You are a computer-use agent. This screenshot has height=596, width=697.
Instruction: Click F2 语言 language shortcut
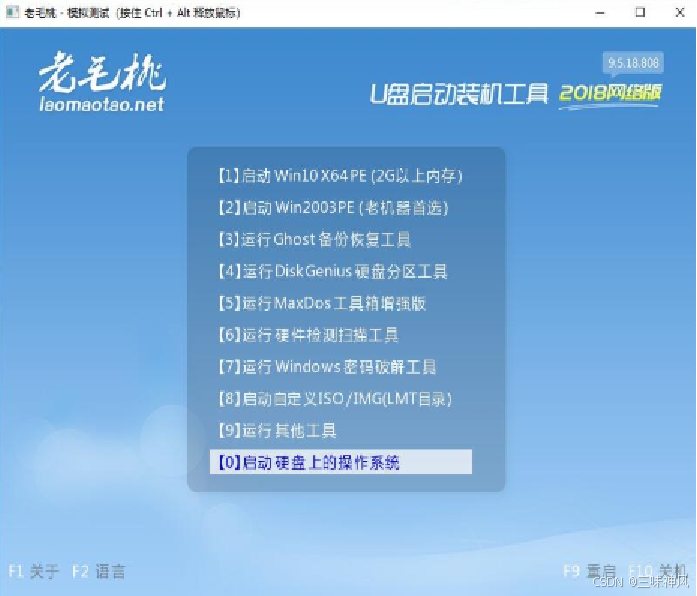pos(99,571)
